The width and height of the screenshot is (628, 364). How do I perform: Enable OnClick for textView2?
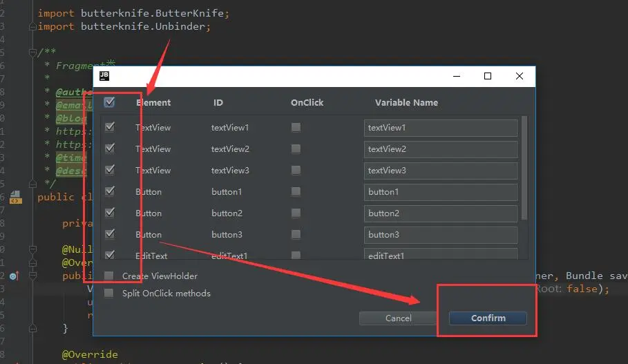coord(296,149)
